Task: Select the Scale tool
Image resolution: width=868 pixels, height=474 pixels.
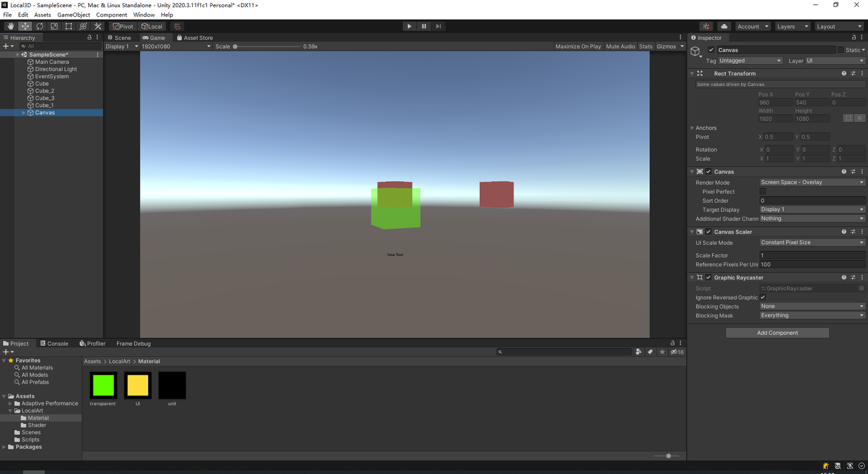Action: 54,27
